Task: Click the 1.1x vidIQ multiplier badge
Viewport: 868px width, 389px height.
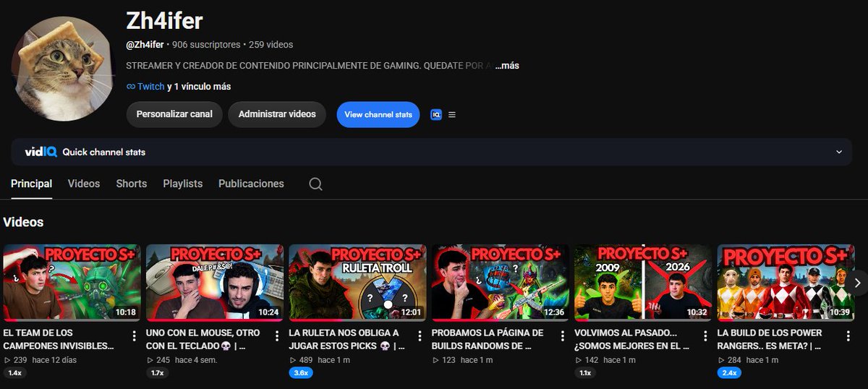Action: [585, 373]
